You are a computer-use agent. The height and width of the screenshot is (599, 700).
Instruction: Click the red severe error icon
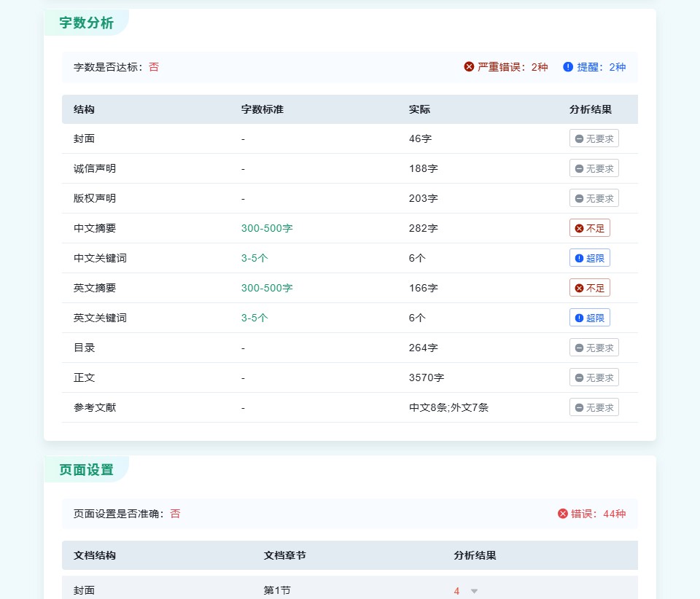click(469, 67)
